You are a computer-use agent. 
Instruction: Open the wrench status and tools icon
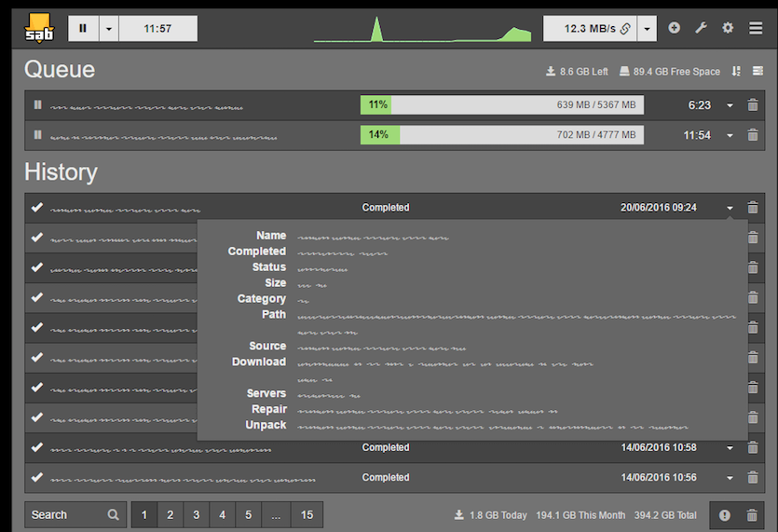tap(701, 28)
